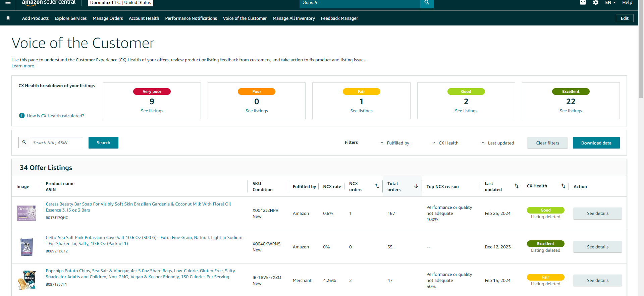Click the Edit navigation button
This screenshot has width=644, height=296.
point(625,18)
